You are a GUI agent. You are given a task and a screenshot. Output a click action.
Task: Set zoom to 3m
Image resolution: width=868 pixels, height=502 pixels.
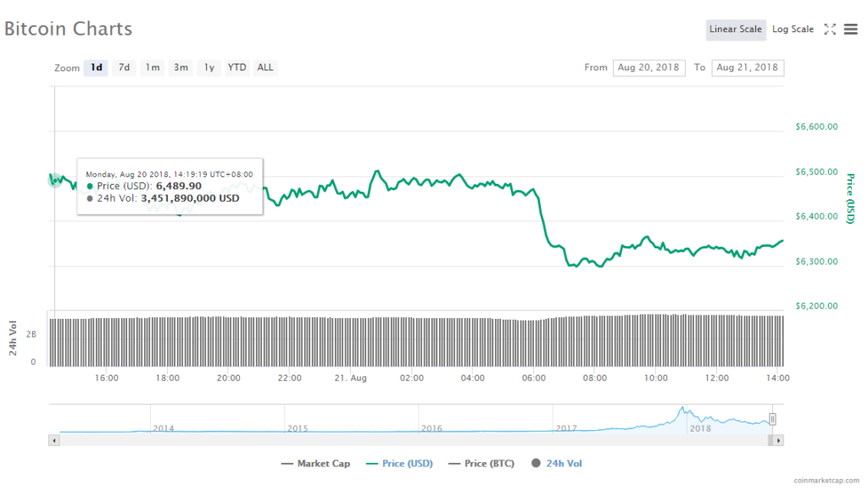pos(181,68)
